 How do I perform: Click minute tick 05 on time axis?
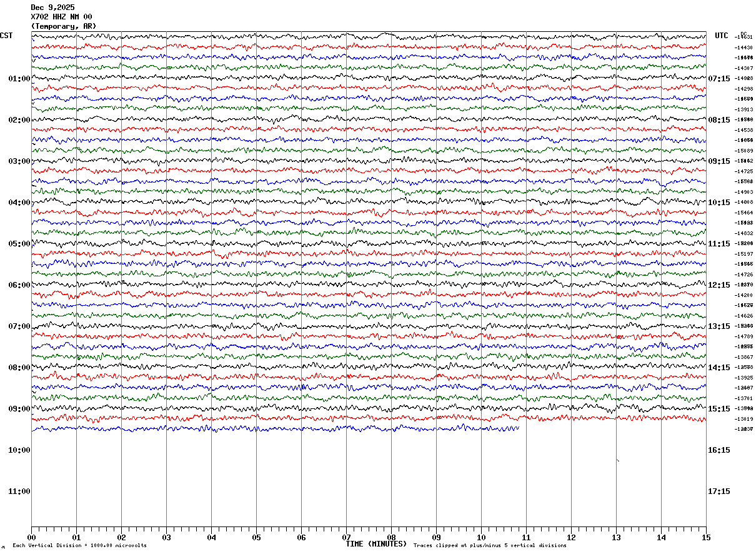(x=256, y=538)
